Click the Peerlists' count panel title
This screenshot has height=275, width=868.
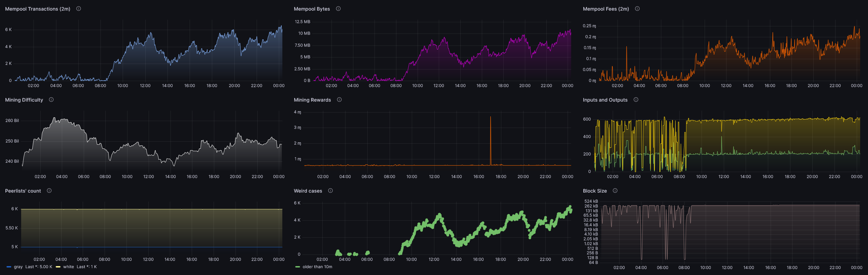(x=23, y=191)
